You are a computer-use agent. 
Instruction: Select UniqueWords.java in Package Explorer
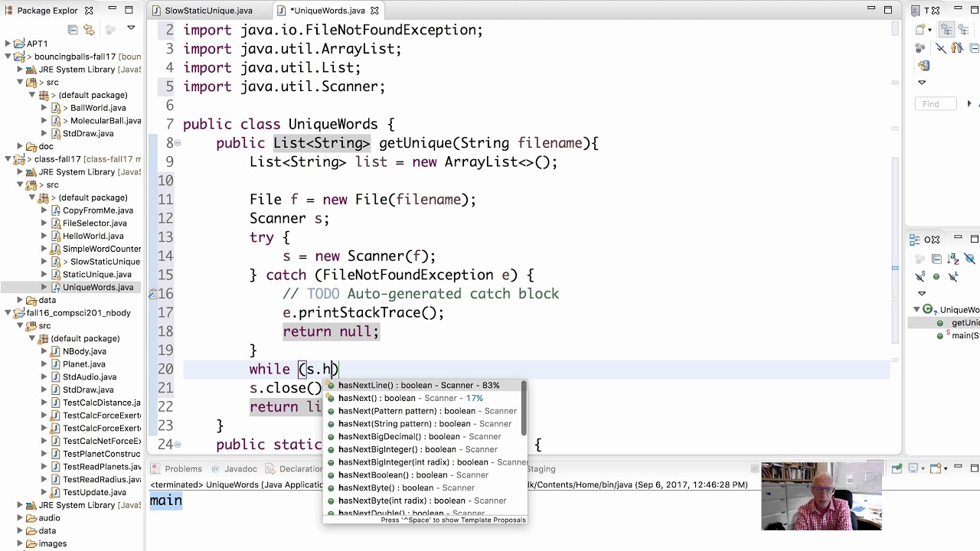pos(97,288)
